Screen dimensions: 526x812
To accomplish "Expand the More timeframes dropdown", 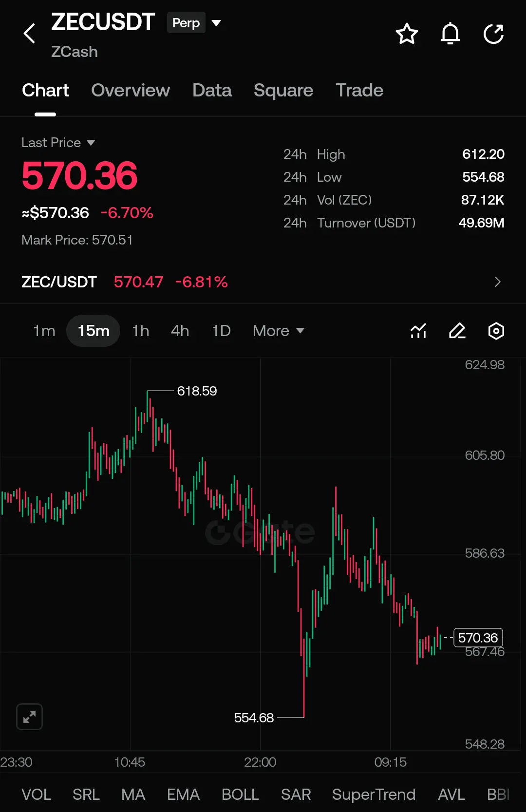I will (279, 331).
